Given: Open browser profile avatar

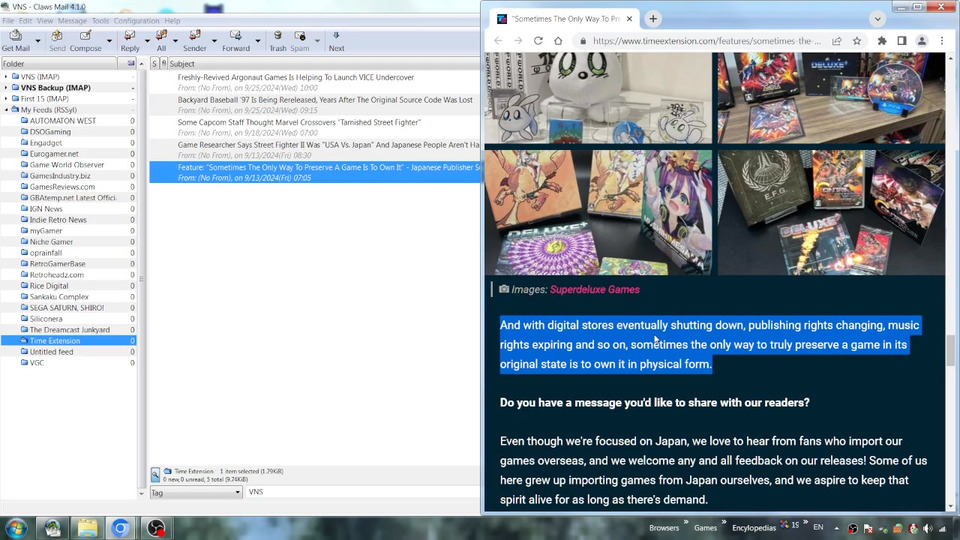Looking at the screenshot, I should 921,40.
